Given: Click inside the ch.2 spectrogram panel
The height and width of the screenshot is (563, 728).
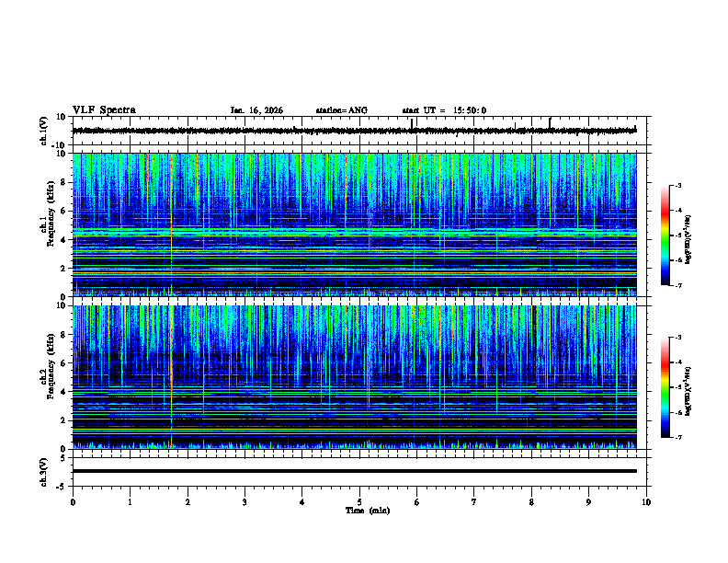Looking at the screenshot, I should point(354,377).
